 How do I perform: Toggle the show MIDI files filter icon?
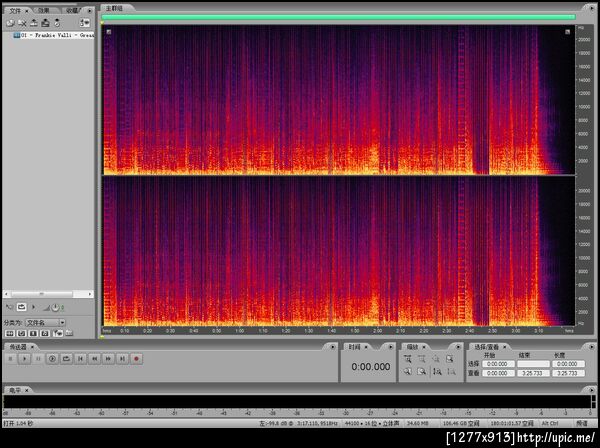click(45, 333)
